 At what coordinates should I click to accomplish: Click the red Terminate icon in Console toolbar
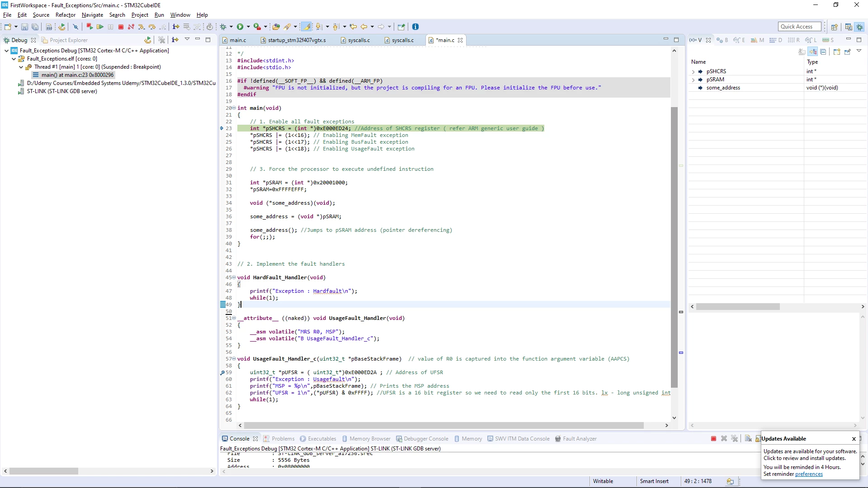point(713,439)
